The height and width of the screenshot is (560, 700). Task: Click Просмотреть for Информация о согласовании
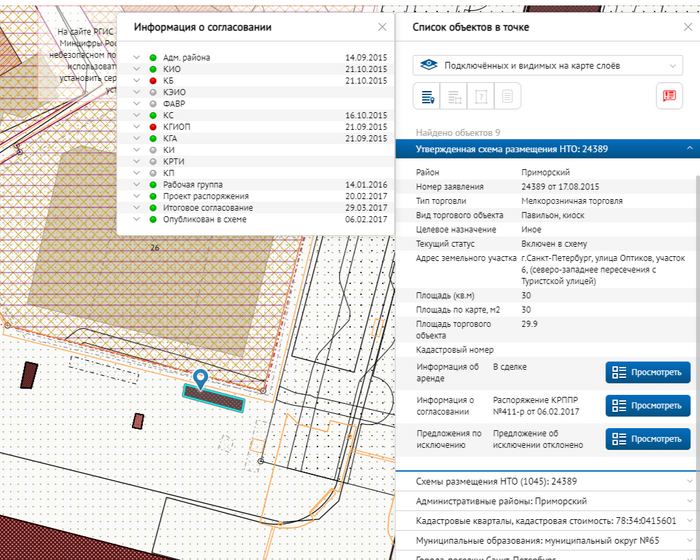pyautogui.click(x=647, y=406)
